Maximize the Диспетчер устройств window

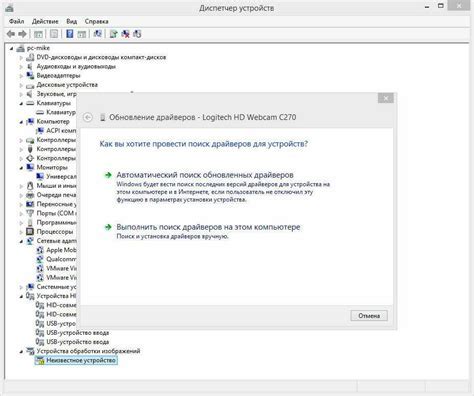pyautogui.click(x=441, y=6)
